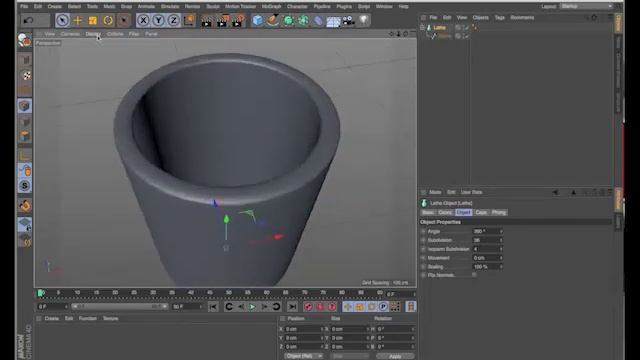The height and width of the screenshot is (360, 640).
Task: Add a Light object icon
Action: [x=363, y=20]
